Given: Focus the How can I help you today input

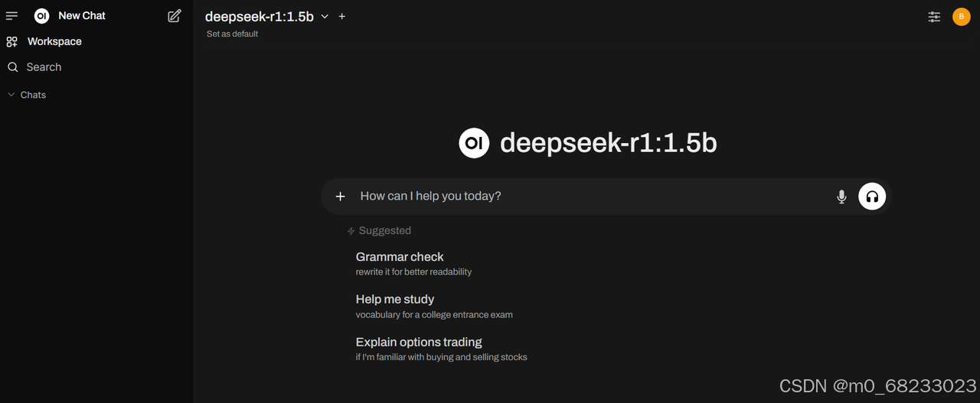Looking at the screenshot, I should [x=590, y=197].
